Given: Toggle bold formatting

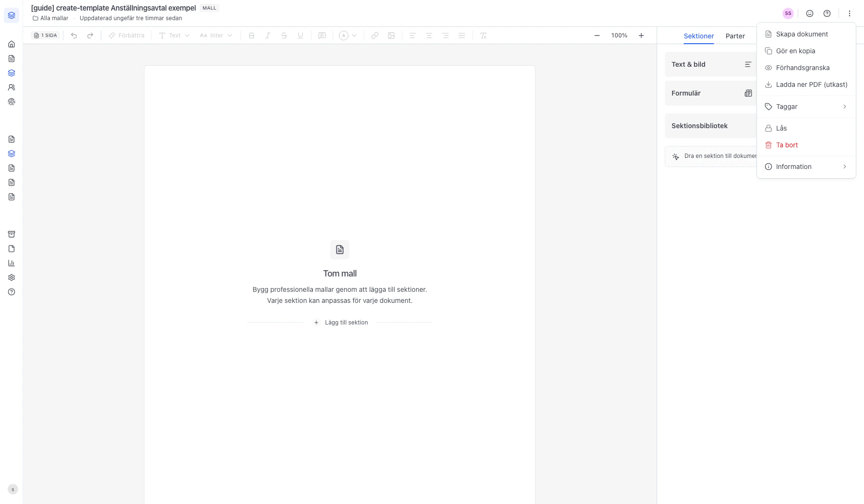Looking at the screenshot, I should (252, 36).
